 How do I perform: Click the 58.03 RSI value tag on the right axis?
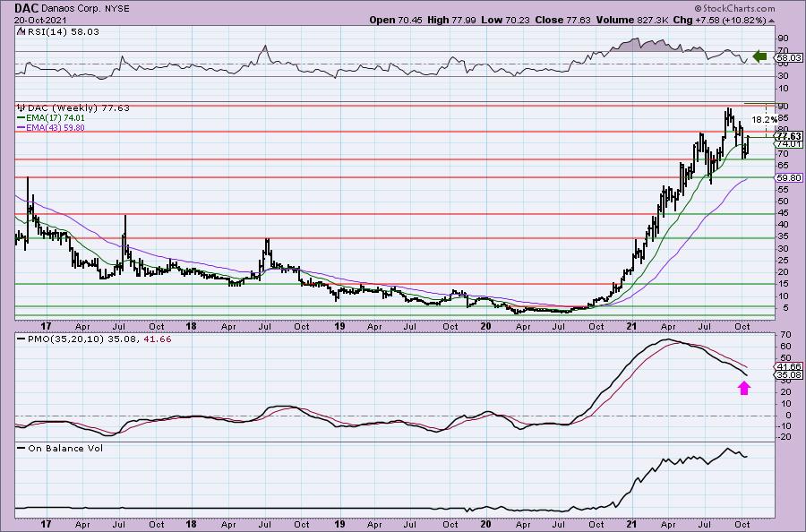coord(788,58)
